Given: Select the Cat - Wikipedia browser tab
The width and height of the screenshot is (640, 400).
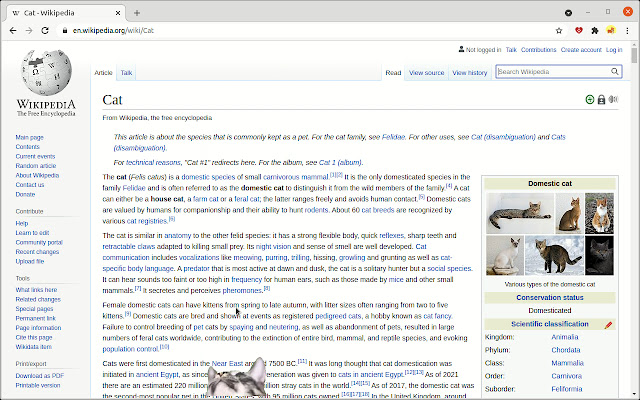Looking at the screenshot, I should tap(65, 13).
